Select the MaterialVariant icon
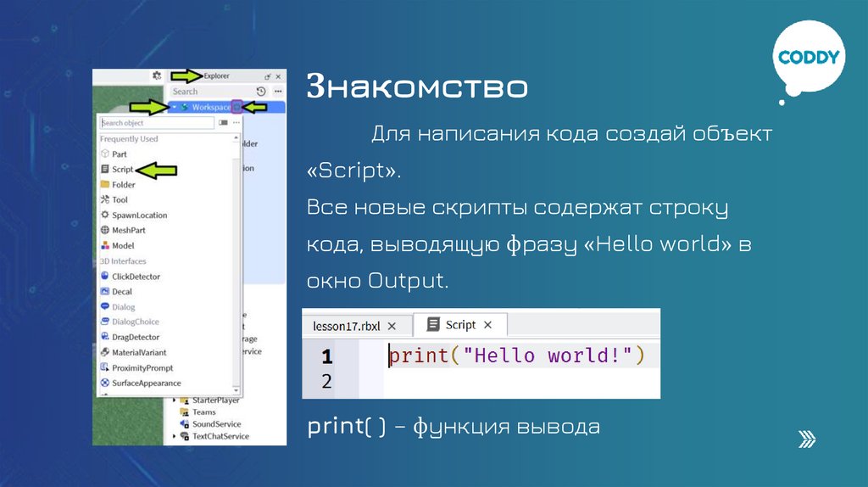The height and width of the screenshot is (487, 868). (105, 352)
